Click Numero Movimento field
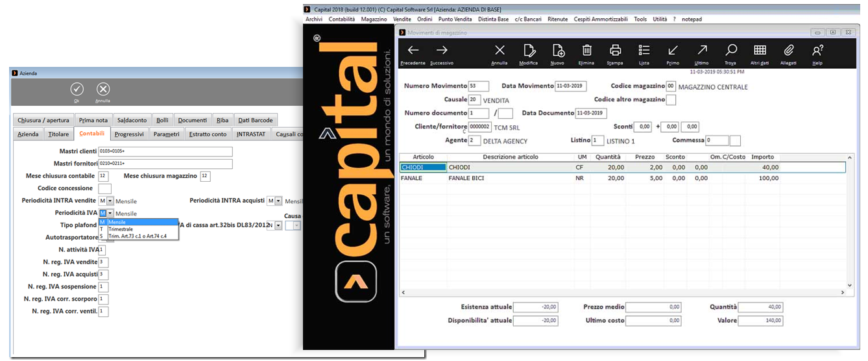 (x=479, y=86)
